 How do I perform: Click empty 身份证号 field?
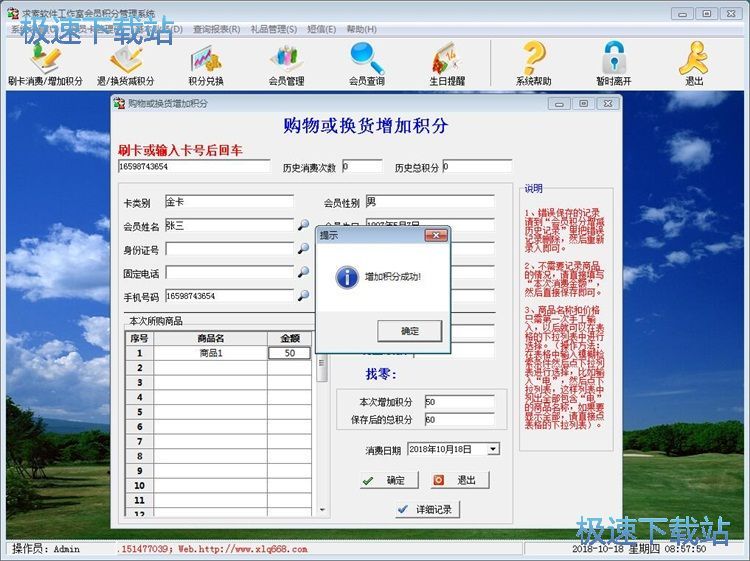(x=229, y=249)
